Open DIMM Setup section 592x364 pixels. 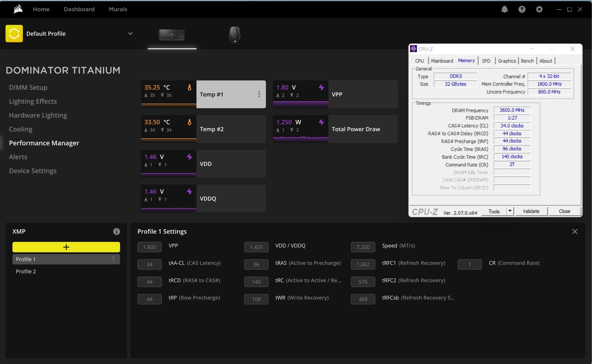(28, 87)
